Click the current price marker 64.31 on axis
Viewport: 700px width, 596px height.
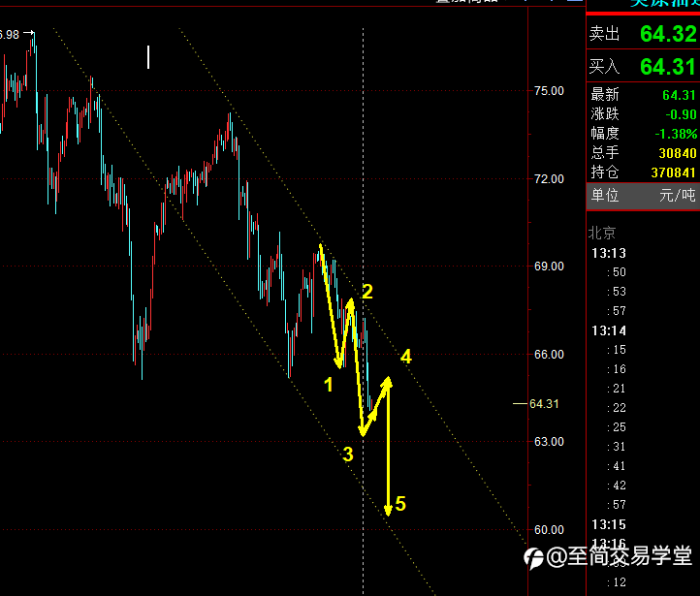544,404
